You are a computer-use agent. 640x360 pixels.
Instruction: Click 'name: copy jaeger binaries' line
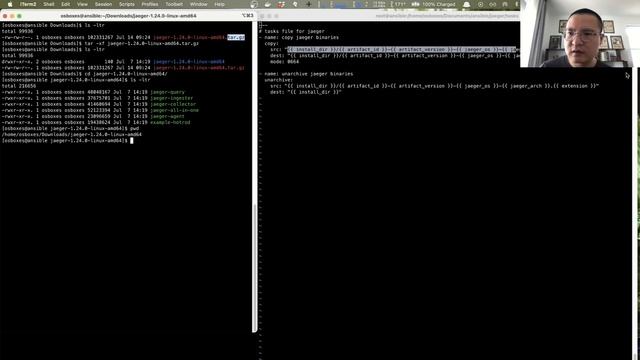tap(299, 38)
